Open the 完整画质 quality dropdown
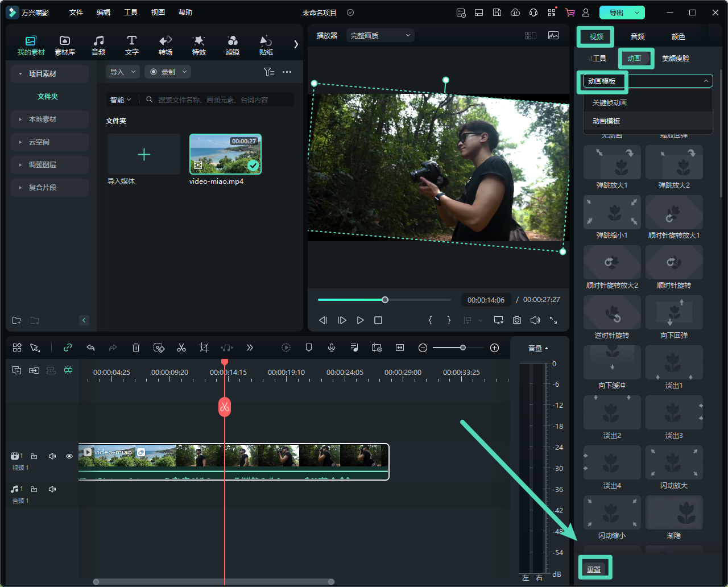 [380, 35]
